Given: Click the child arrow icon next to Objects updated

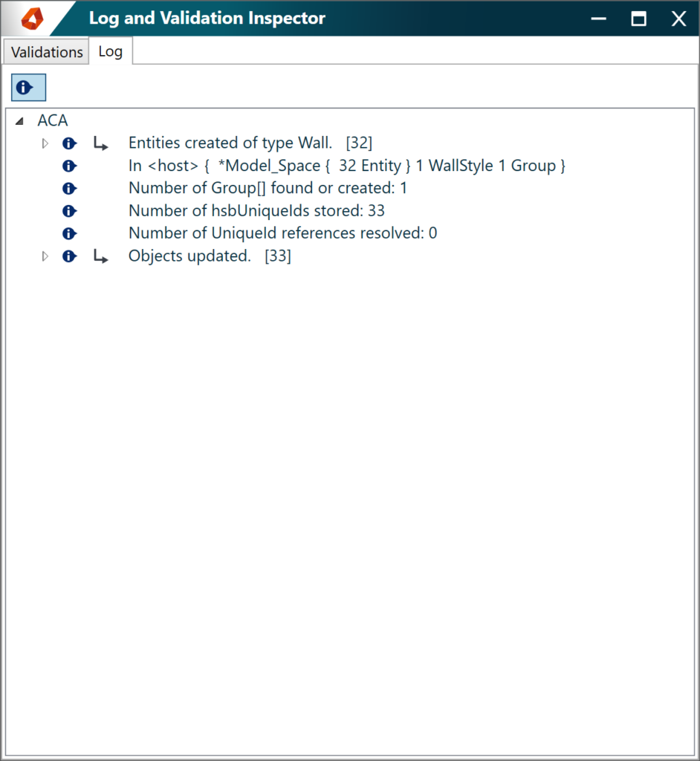Looking at the screenshot, I should coord(100,256).
